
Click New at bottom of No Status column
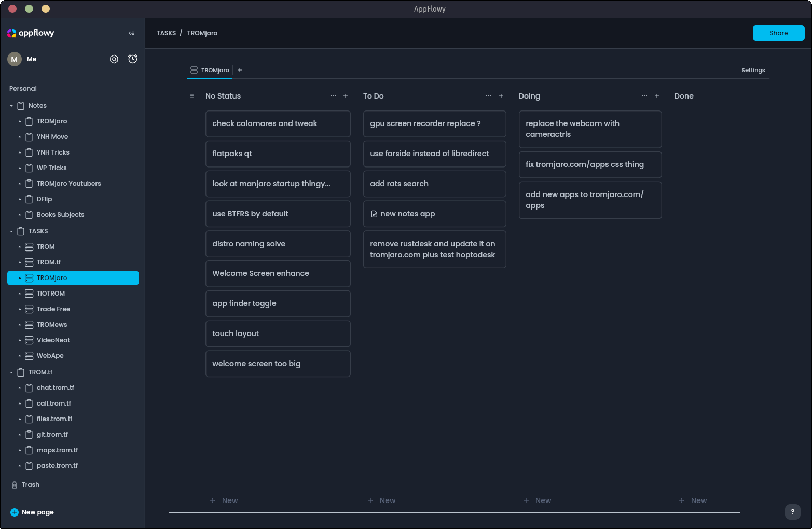tap(224, 500)
